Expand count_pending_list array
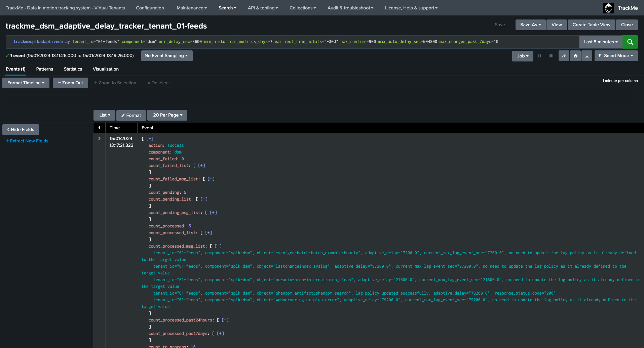This screenshot has width=644, height=348. pyautogui.click(x=204, y=199)
